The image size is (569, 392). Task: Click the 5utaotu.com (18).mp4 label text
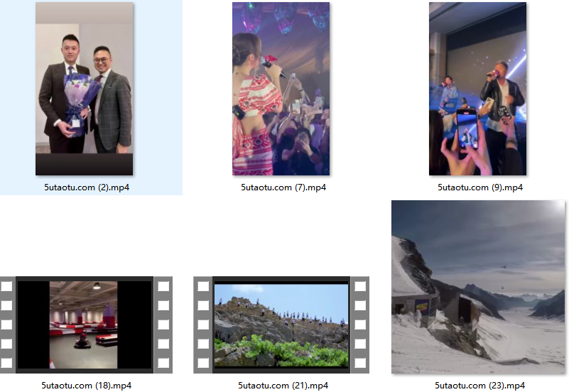coord(85,386)
